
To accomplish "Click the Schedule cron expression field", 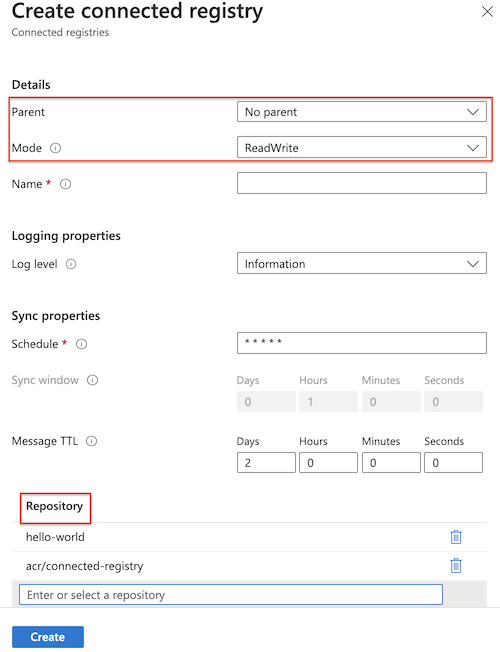I will (x=361, y=343).
